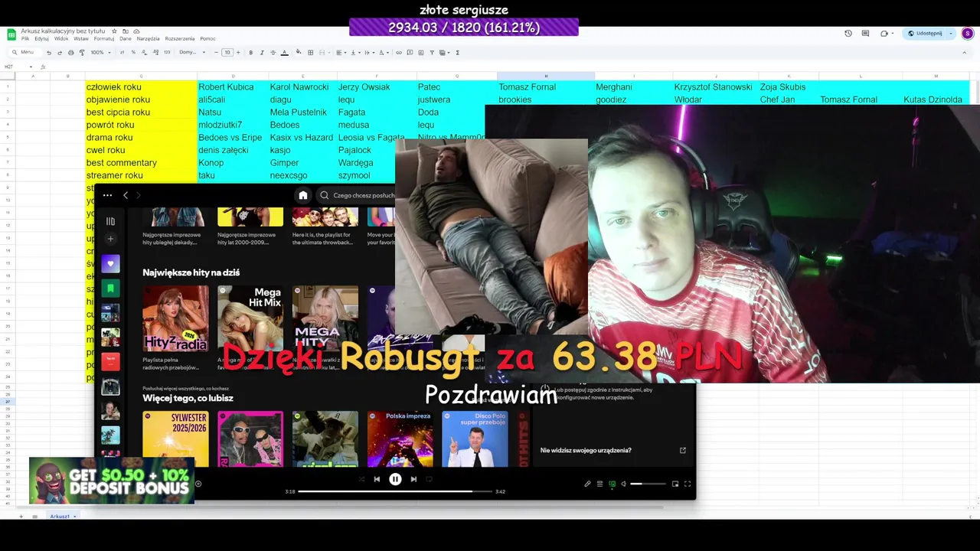Select cell 'Krzysztof Stanowski'

pyautogui.click(x=715, y=86)
